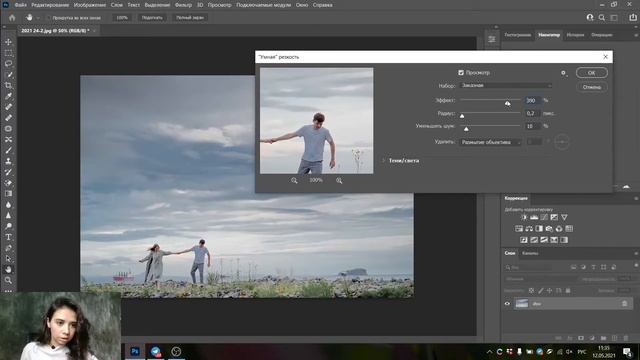The width and height of the screenshot is (640, 360).
Task: Click the 100% zoom button
Action: click(x=122, y=18)
